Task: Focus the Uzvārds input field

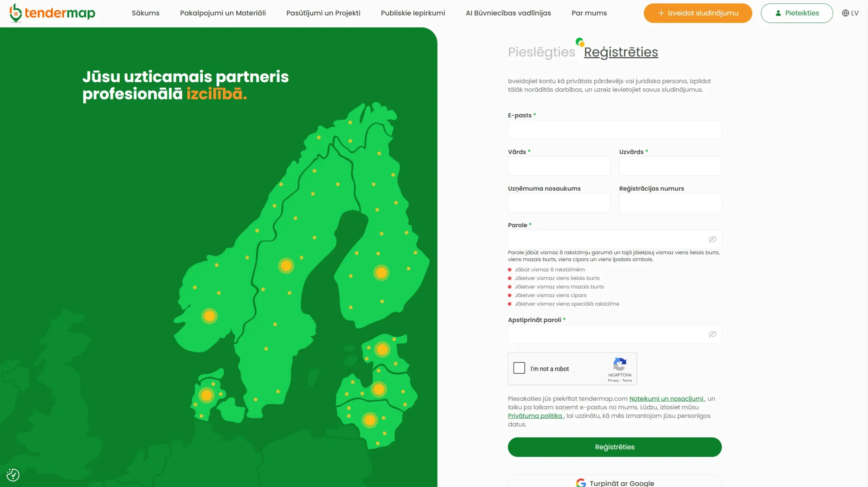Action: pos(670,166)
